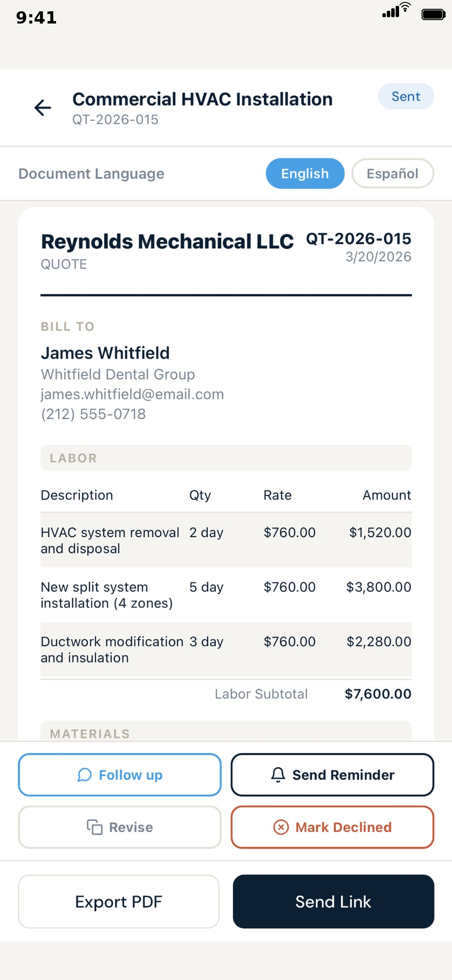Export the quote as PDF
This screenshot has width=452, height=980.
[119, 902]
